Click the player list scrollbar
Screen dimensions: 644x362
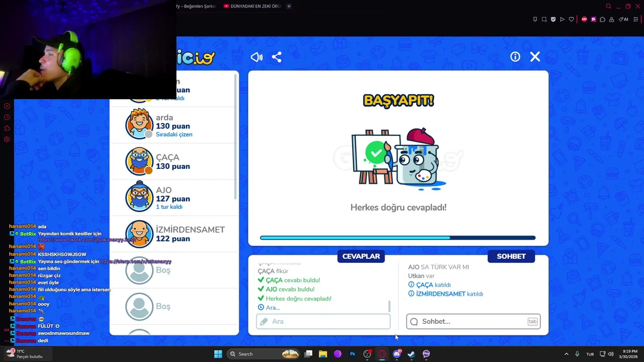235,136
